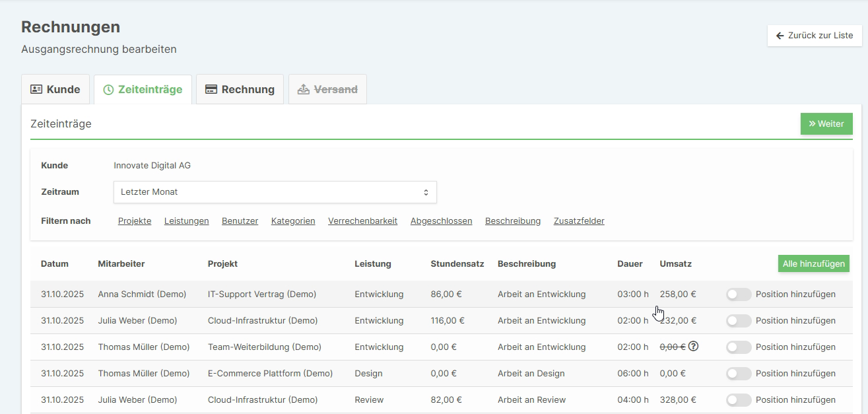868x414 pixels.
Task: Filter entries by Verrechenbarkeit
Action: click(x=362, y=221)
